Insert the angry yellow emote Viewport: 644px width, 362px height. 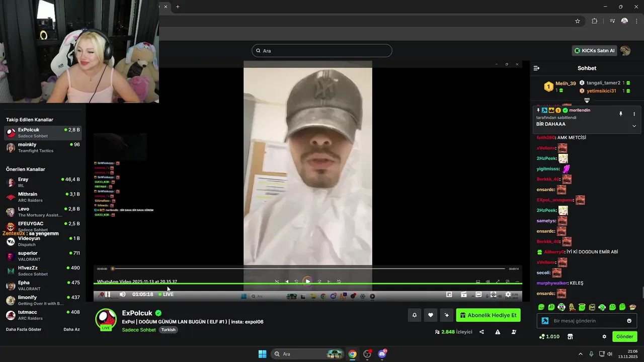(x=592, y=307)
